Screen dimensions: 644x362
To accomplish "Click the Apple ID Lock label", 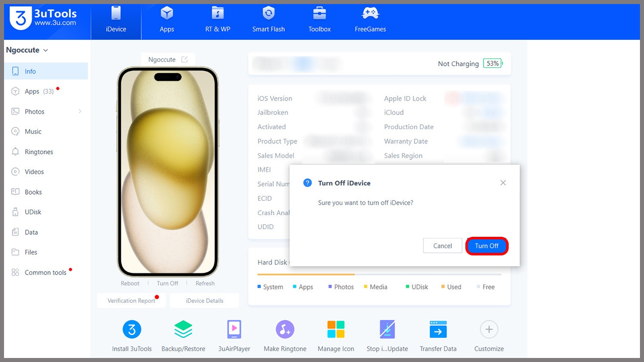I will pos(406,99).
